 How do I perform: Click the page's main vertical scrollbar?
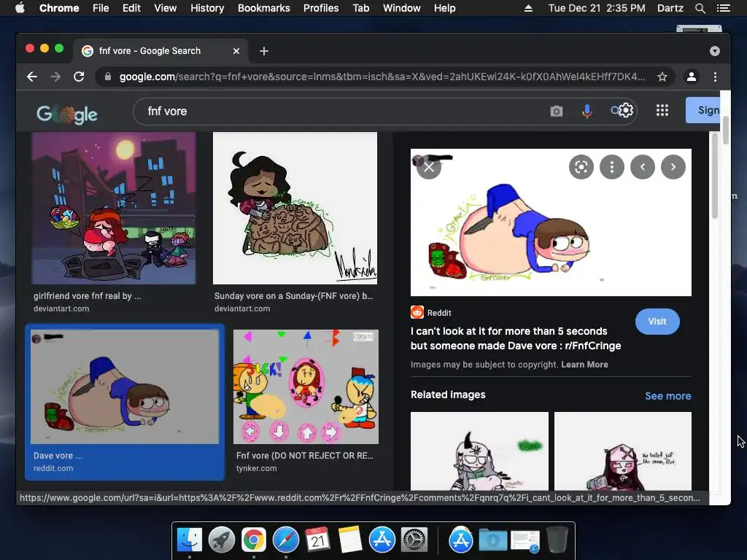pos(726,130)
